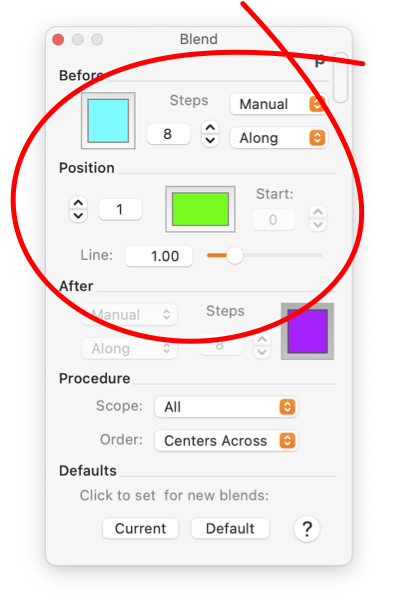
Task: Open the purple After color swatch
Action: [x=307, y=331]
